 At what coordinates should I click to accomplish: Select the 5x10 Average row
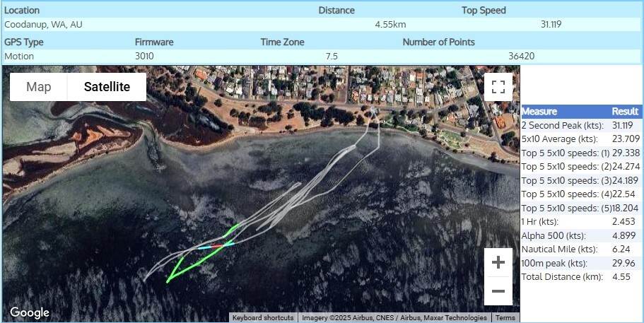click(x=581, y=139)
